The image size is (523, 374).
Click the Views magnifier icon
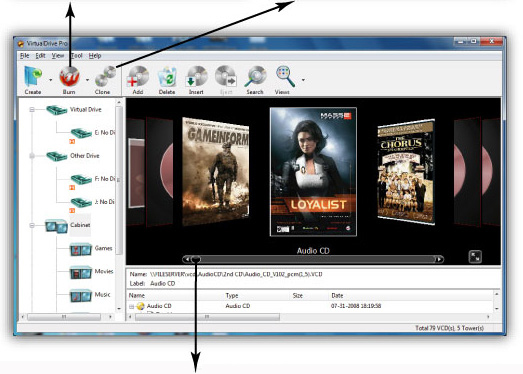click(285, 77)
